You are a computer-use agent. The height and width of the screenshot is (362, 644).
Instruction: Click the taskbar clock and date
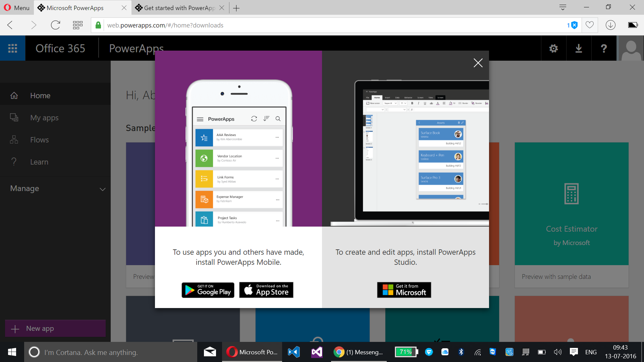click(620, 352)
